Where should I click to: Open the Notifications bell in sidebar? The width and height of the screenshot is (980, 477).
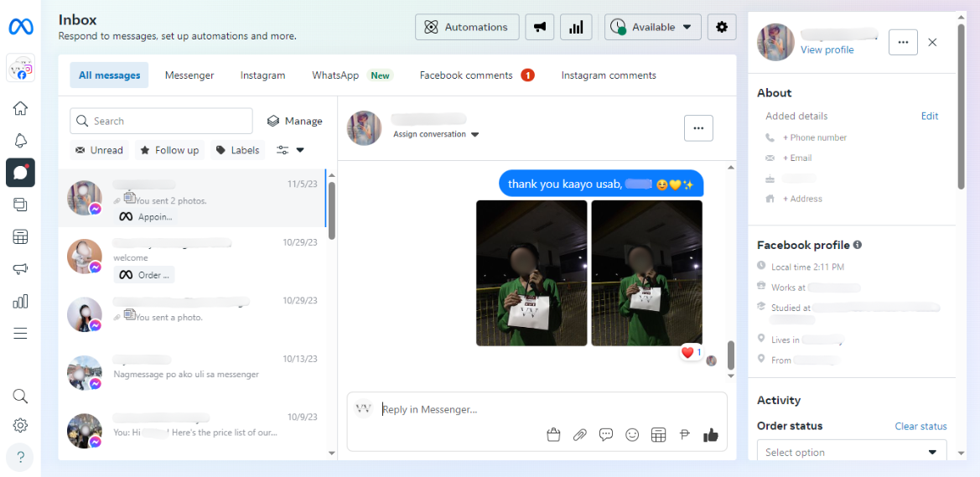[x=21, y=141]
